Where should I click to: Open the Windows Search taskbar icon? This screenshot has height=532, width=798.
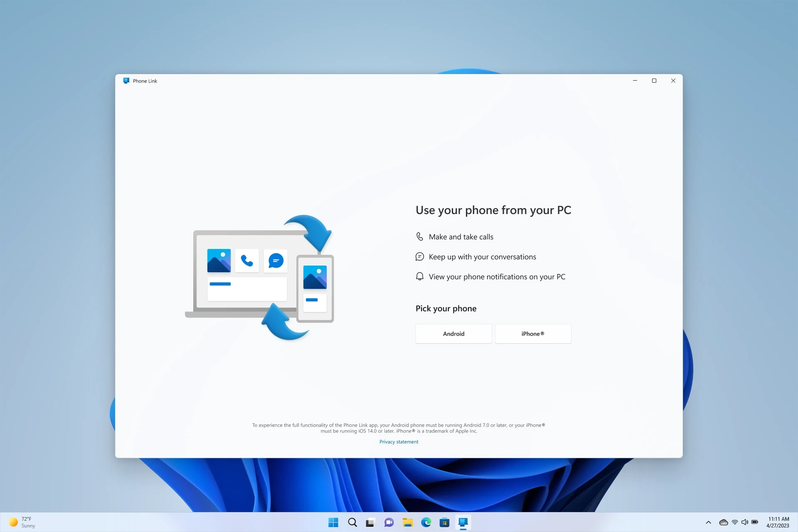tap(352, 522)
